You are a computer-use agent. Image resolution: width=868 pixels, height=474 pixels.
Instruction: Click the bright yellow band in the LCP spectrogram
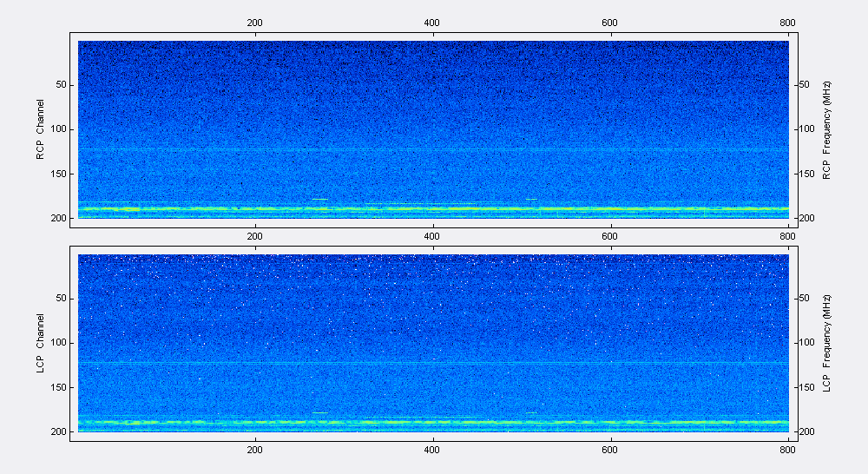tap(433, 422)
